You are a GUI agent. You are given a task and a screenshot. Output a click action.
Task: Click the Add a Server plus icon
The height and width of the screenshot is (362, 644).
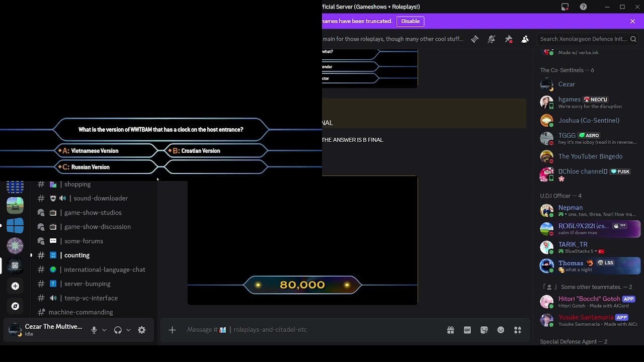[15, 286]
